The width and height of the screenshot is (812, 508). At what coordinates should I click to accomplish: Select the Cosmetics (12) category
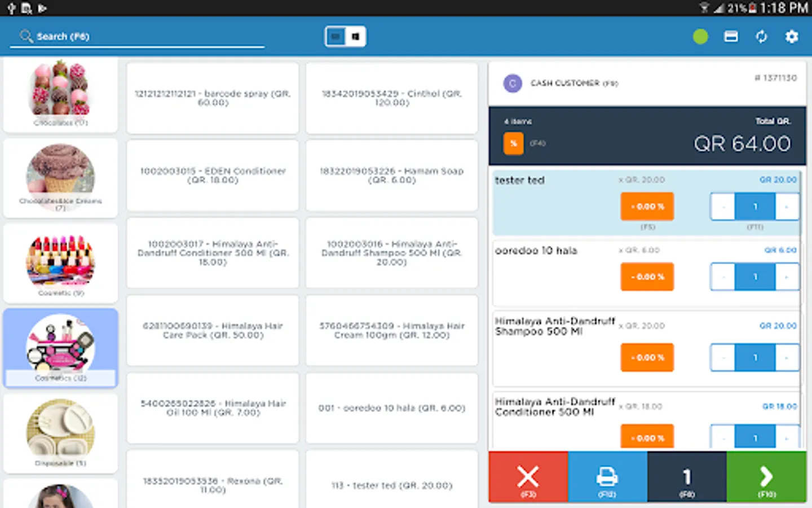click(60, 348)
